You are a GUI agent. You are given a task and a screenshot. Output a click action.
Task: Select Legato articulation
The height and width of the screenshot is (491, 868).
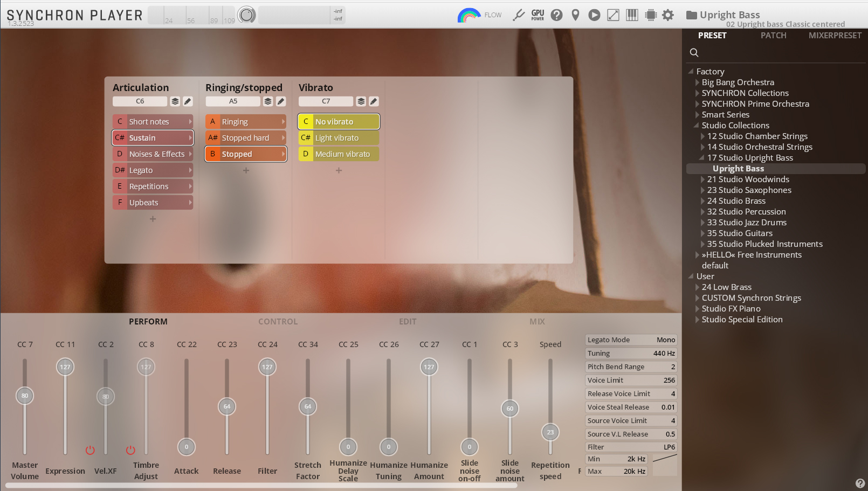click(x=153, y=170)
